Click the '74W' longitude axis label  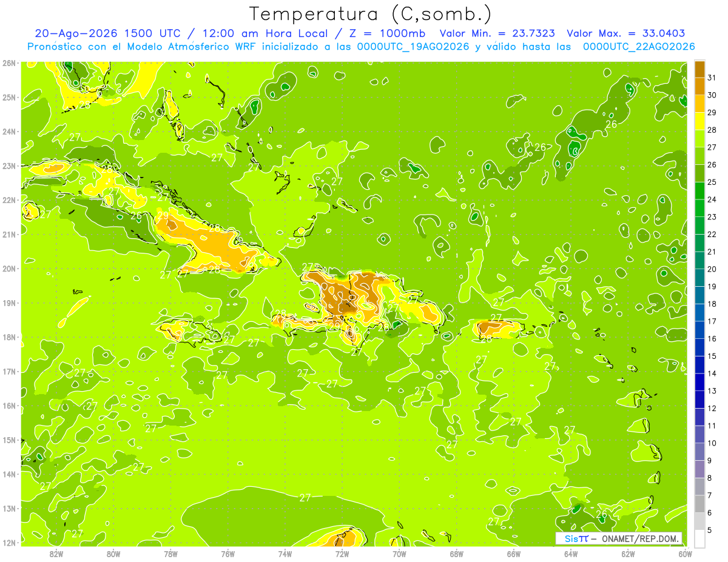click(285, 554)
